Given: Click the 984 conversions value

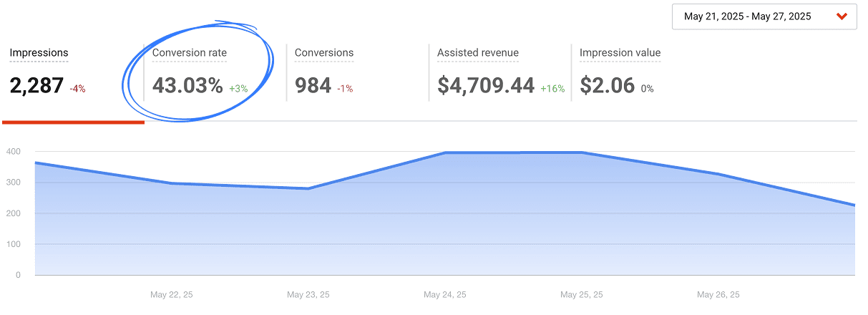Looking at the screenshot, I should [313, 86].
